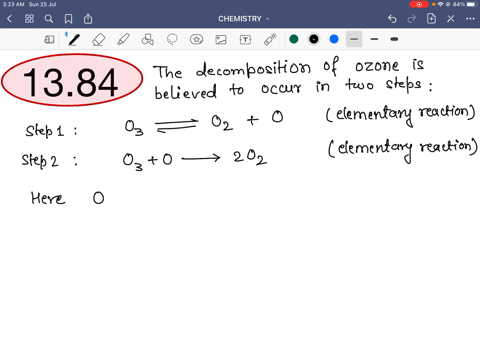Choose the blue pen color
This screenshot has width=480, height=360.
coord(334,39)
